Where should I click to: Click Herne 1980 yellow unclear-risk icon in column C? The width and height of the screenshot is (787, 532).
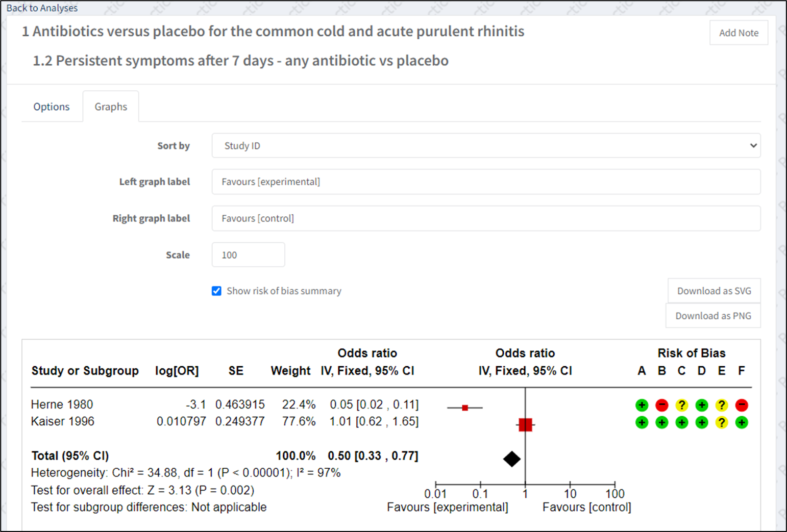(681, 406)
